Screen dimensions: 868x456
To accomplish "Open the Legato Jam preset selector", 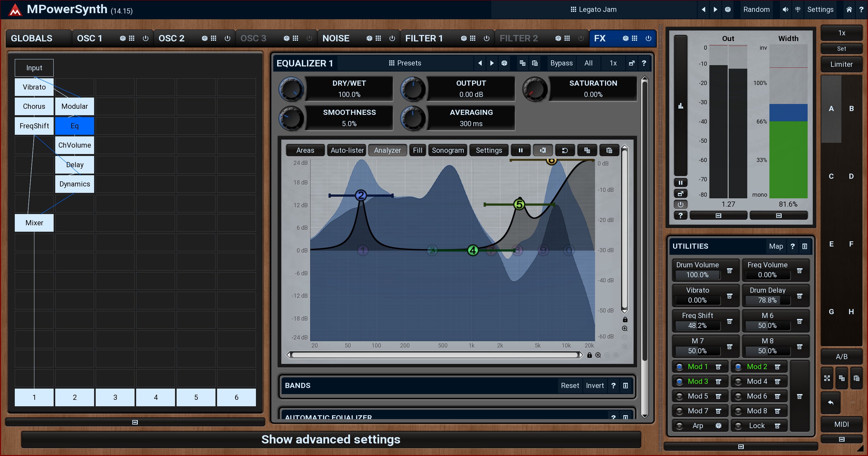I will (x=593, y=9).
